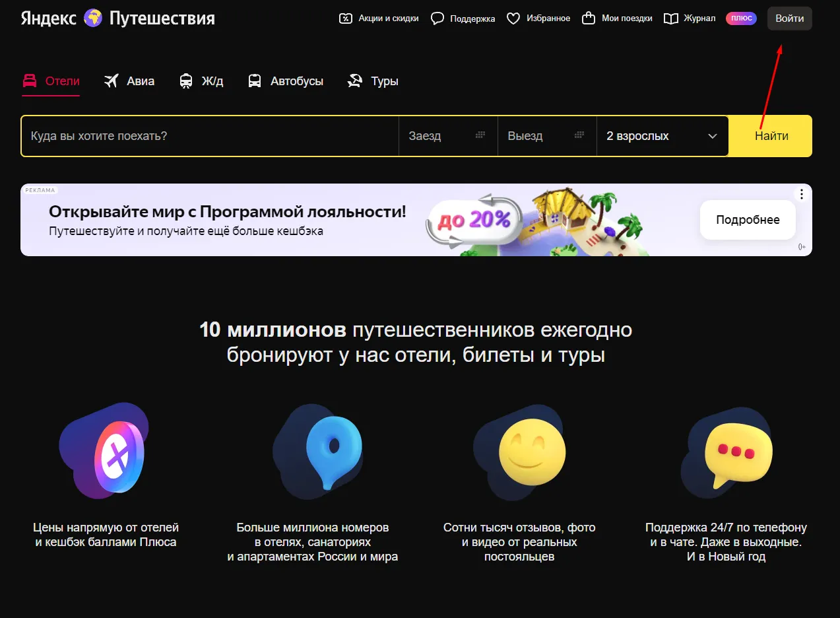Switch to the Авиа tab
This screenshot has width=840, height=618.
click(129, 81)
